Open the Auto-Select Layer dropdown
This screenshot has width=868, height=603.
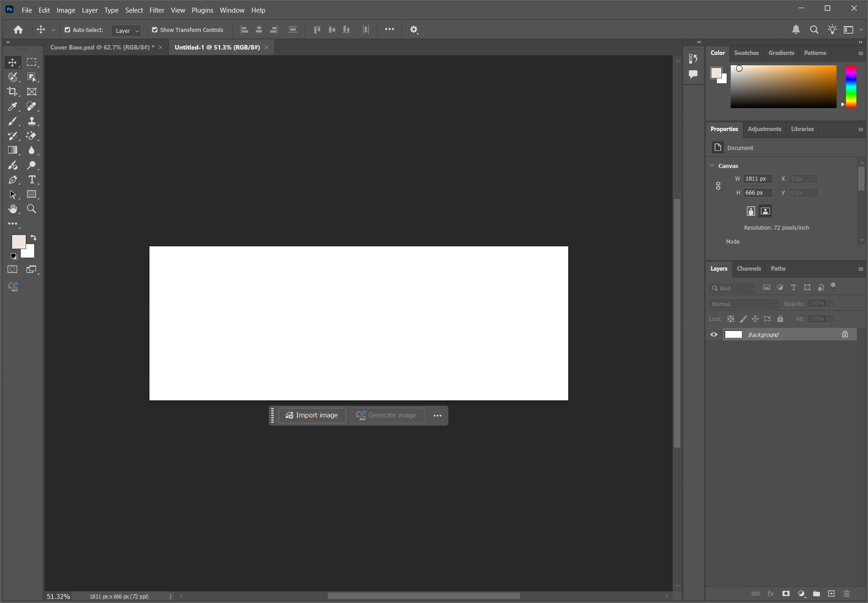127,31
